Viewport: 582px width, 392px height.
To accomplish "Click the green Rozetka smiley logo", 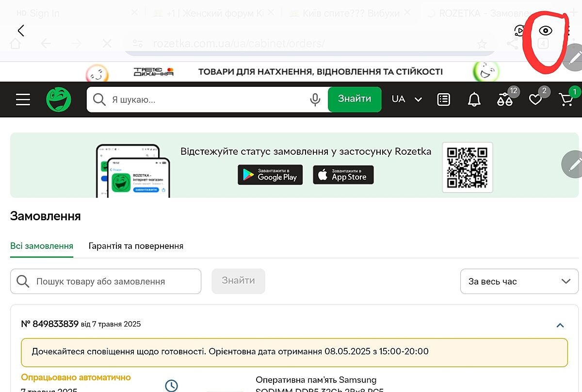I will coord(59,99).
